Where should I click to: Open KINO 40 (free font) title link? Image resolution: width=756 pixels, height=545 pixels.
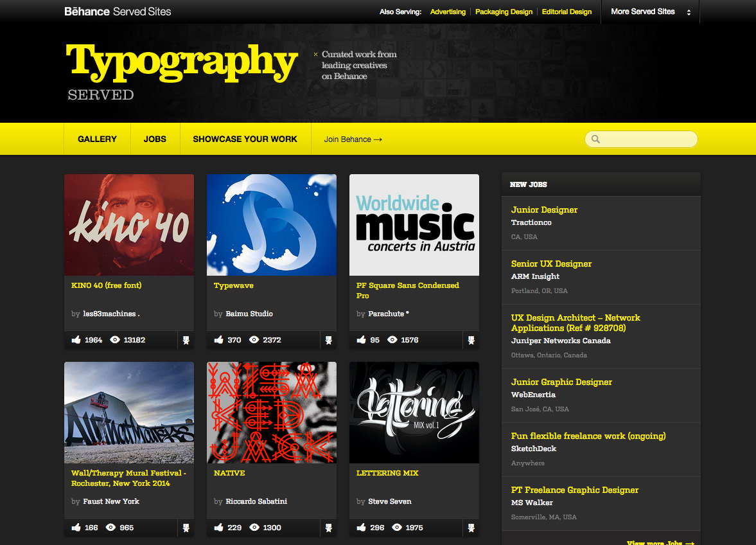click(107, 285)
